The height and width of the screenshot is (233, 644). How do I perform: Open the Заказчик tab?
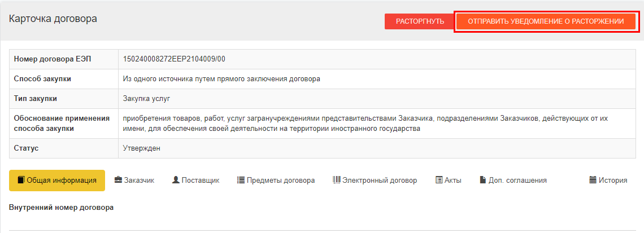click(x=134, y=181)
